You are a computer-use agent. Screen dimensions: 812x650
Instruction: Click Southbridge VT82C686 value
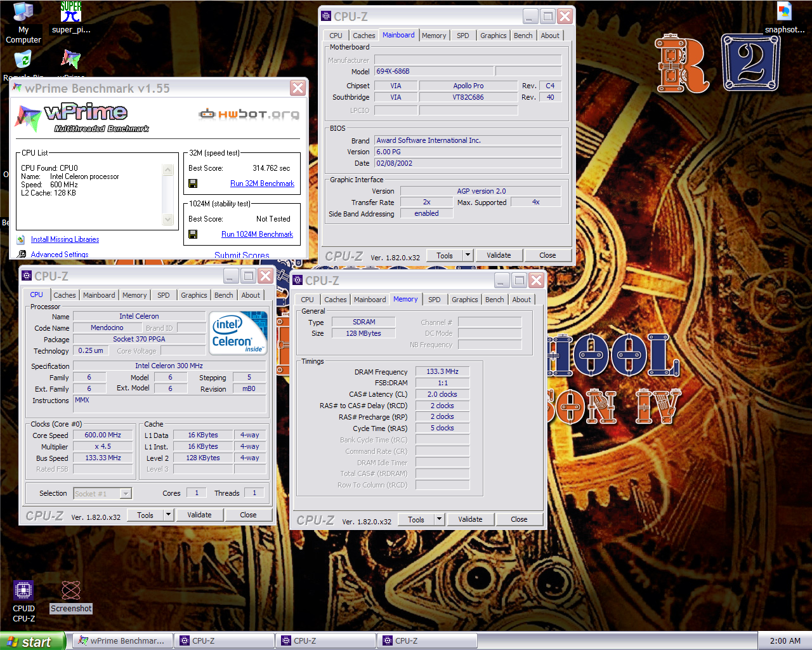click(468, 97)
